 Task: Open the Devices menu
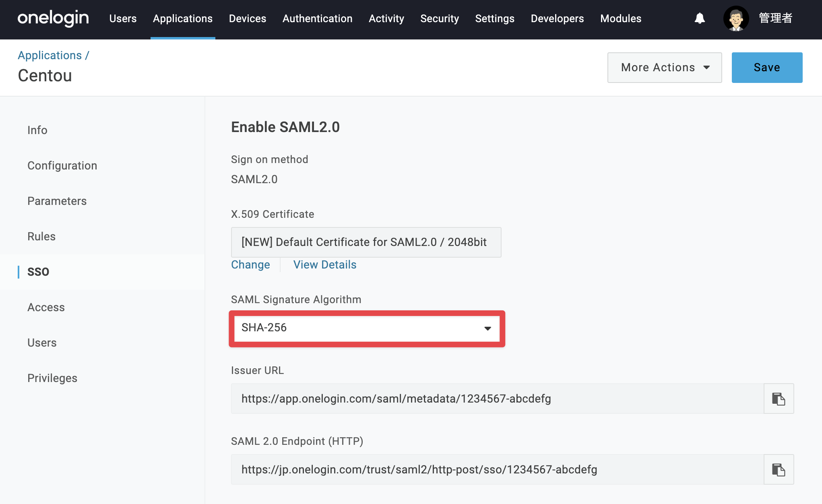[x=248, y=19]
